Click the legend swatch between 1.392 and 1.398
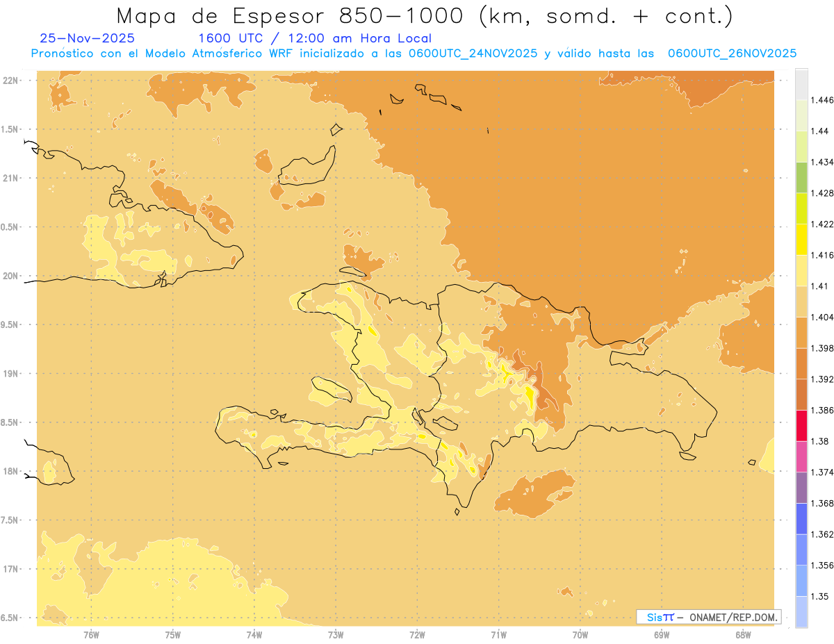The image size is (834, 644). pyautogui.click(x=801, y=363)
